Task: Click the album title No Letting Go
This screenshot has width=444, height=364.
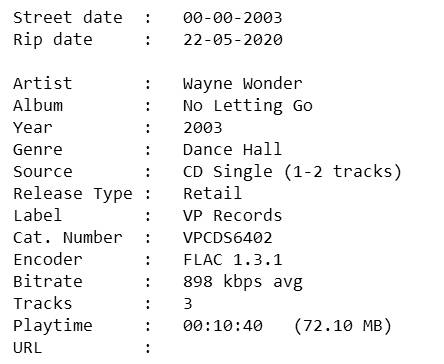Action: click(x=248, y=106)
